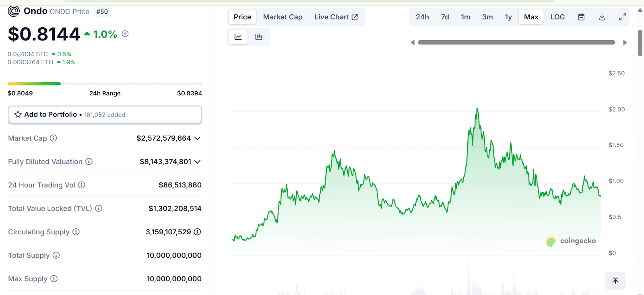Click the 181,052 added text
The image size is (644, 295).
tap(105, 115)
